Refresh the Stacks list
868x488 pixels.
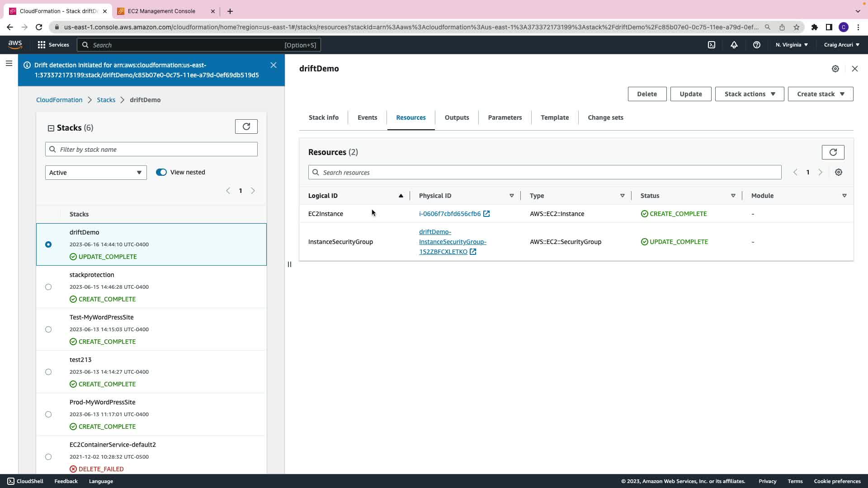point(246,127)
